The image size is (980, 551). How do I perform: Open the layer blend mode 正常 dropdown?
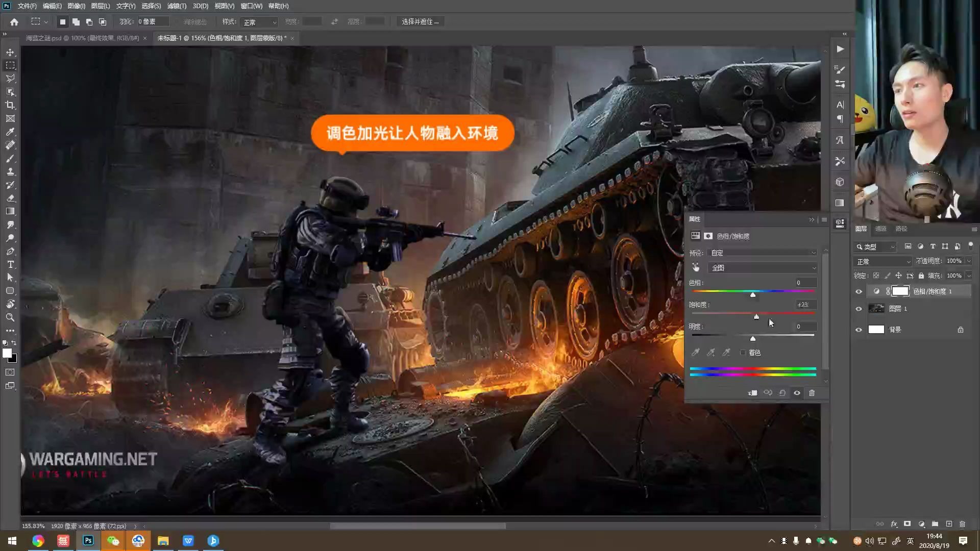883,261
